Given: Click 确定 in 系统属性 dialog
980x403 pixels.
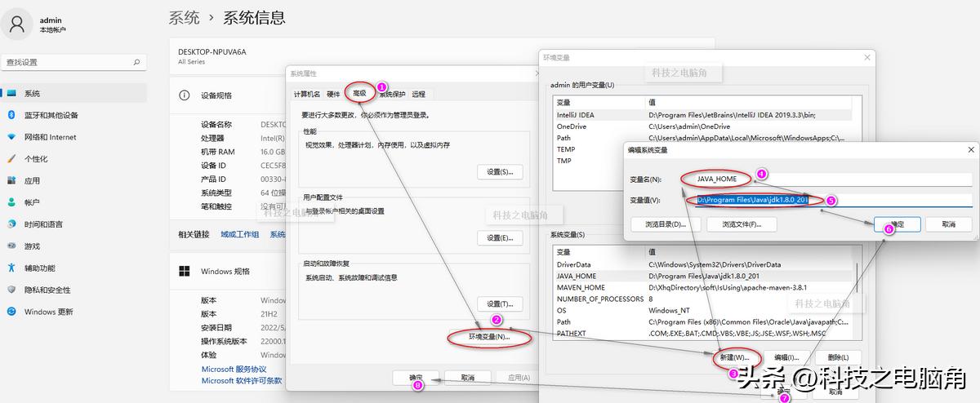Looking at the screenshot, I should (416, 378).
